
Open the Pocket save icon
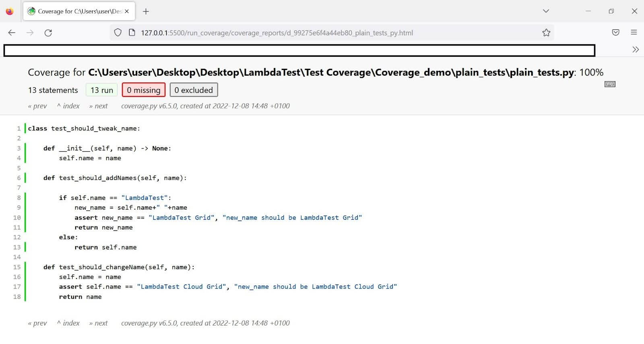pyautogui.click(x=615, y=33)
